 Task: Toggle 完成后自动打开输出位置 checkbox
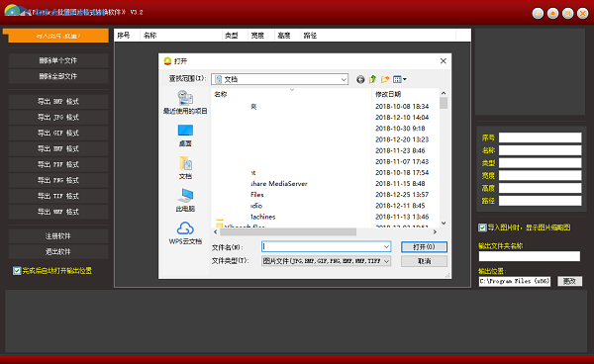17,271
